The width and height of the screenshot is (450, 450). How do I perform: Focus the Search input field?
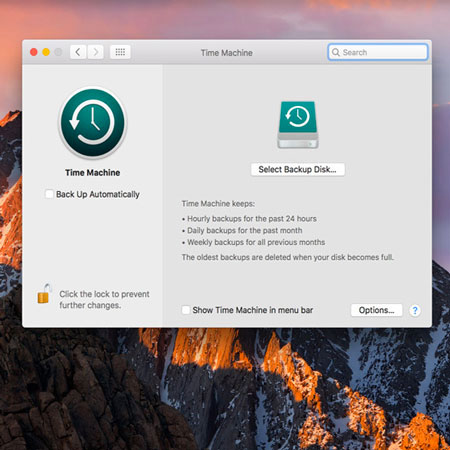(x=378, y=52)
